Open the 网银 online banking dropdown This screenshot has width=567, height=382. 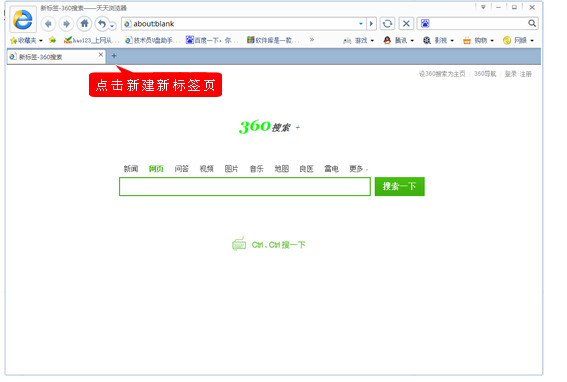(518, 41)
